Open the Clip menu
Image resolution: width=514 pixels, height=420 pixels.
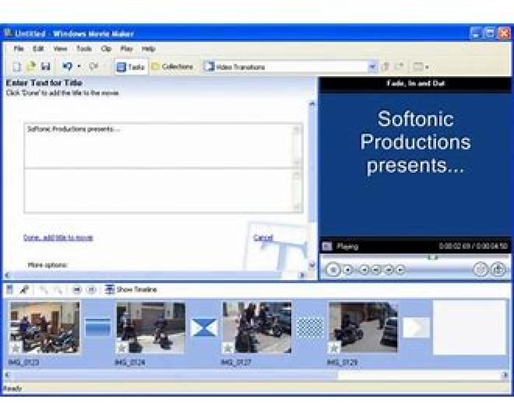106,49
